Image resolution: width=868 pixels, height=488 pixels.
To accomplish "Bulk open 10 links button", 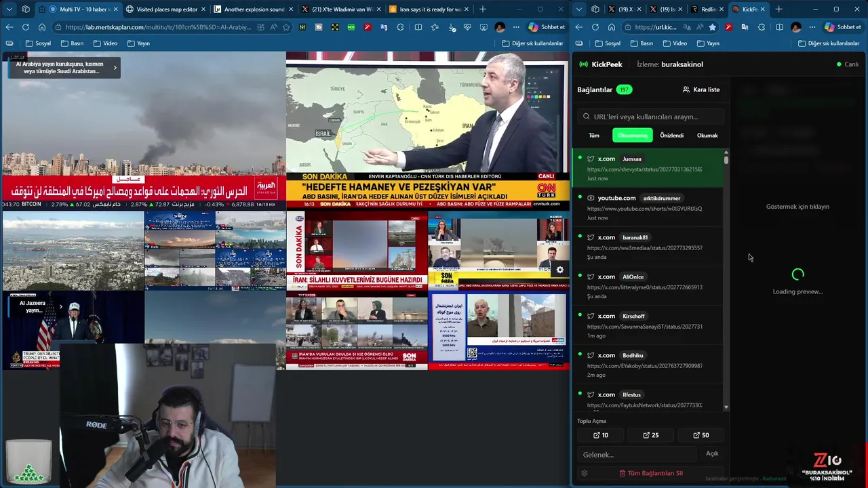I will point(601,435).
